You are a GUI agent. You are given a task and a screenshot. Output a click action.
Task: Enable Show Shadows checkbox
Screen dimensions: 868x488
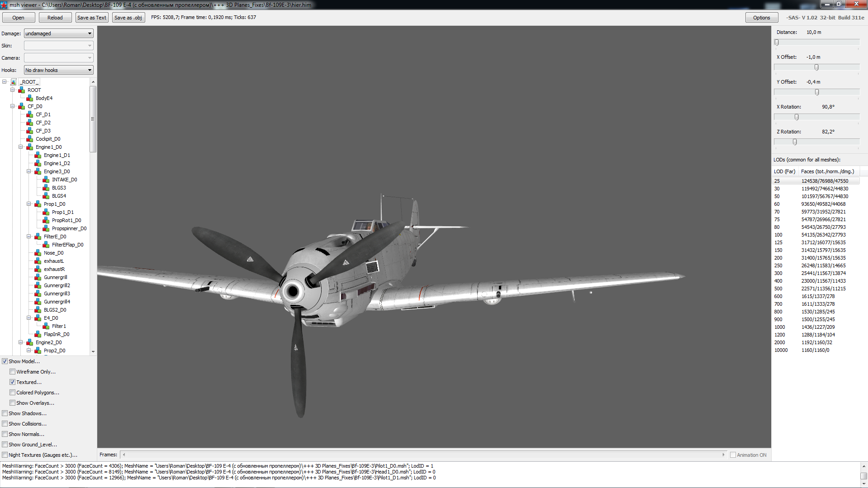pyautogui.click(x=5, y=413)
